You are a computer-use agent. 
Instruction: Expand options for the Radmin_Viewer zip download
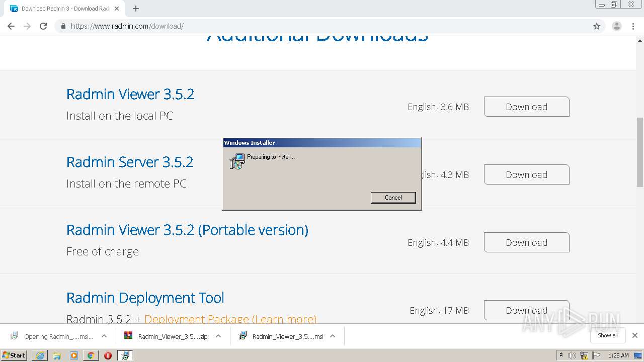coord(218,336)
